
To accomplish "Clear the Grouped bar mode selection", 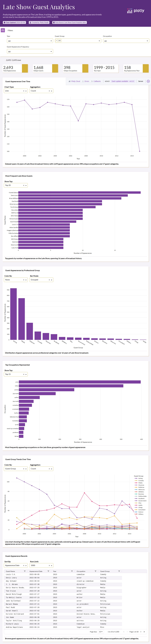I will click(x=49, y=280).
